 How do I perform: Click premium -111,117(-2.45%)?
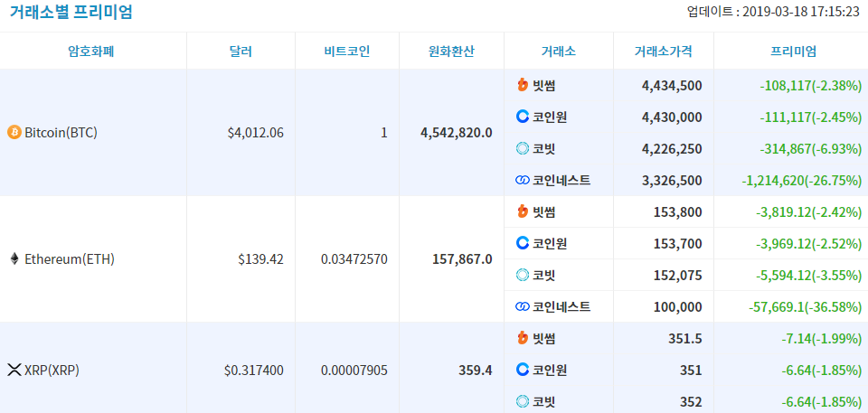tap(811, 117)
